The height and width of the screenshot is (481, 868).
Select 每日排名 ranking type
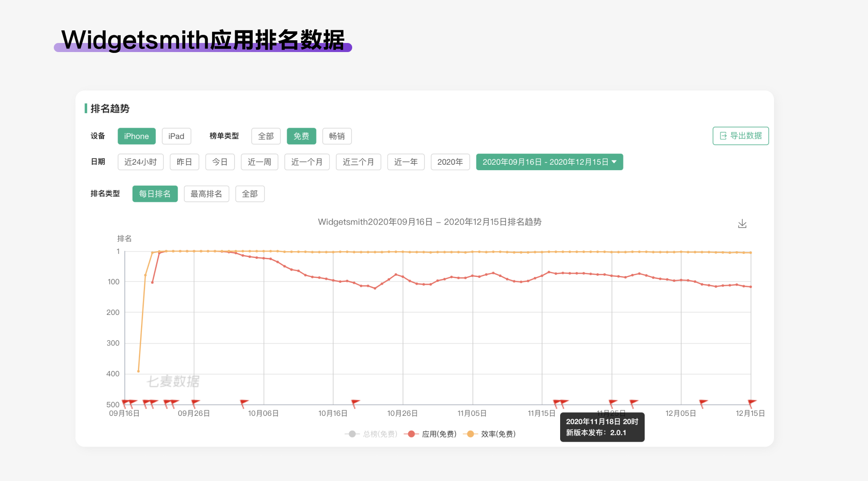point(155,194)
